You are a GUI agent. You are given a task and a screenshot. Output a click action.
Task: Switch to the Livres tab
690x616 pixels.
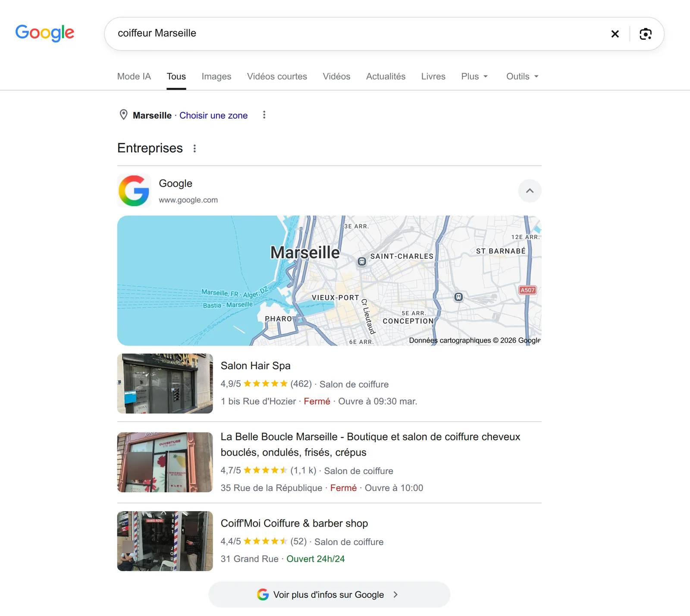point(433,76)
